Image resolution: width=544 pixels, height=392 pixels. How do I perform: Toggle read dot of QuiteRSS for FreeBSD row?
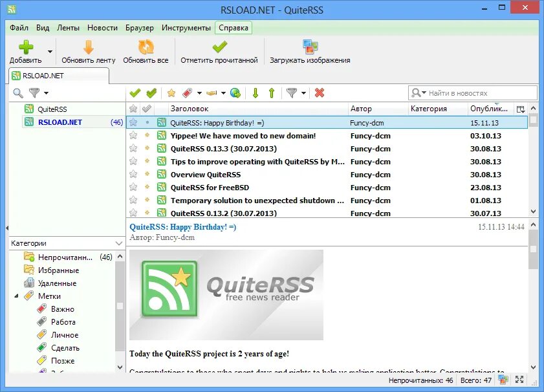pyautogui.click(x=147, y=187)
